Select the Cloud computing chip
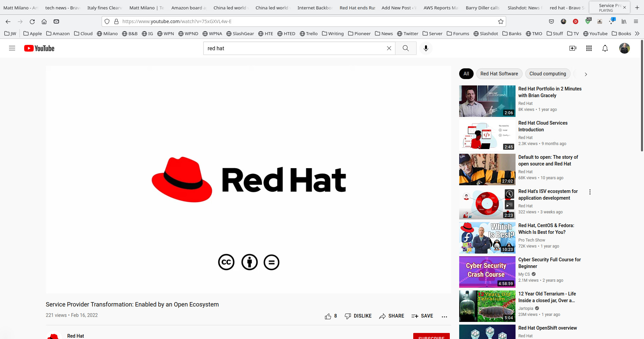Viewport: 644px width, 339px height. [548, 74]
